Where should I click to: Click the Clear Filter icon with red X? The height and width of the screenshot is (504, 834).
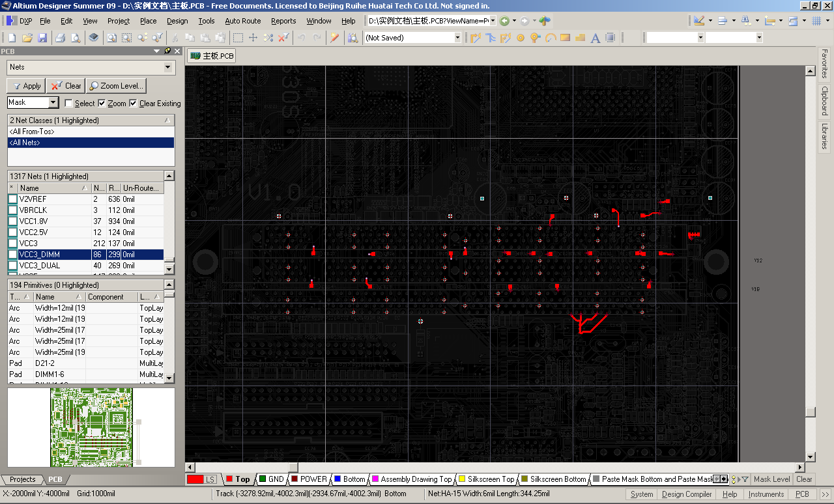283,38
